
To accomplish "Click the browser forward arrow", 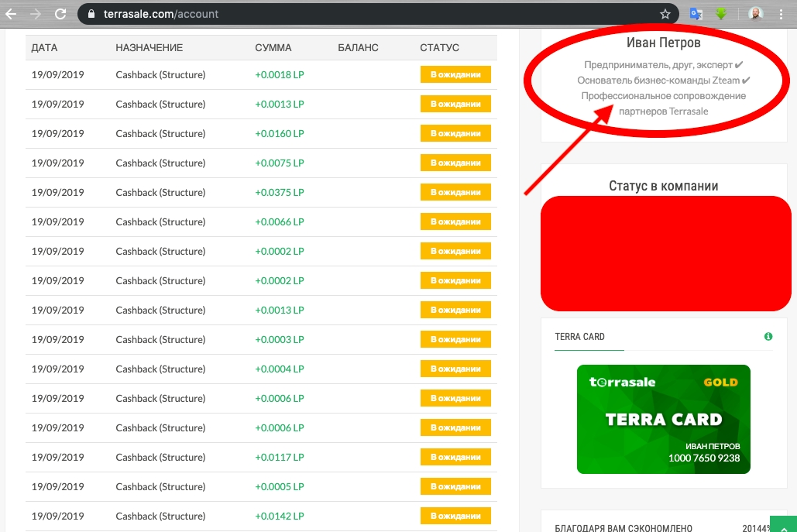I will coord(36,14).
